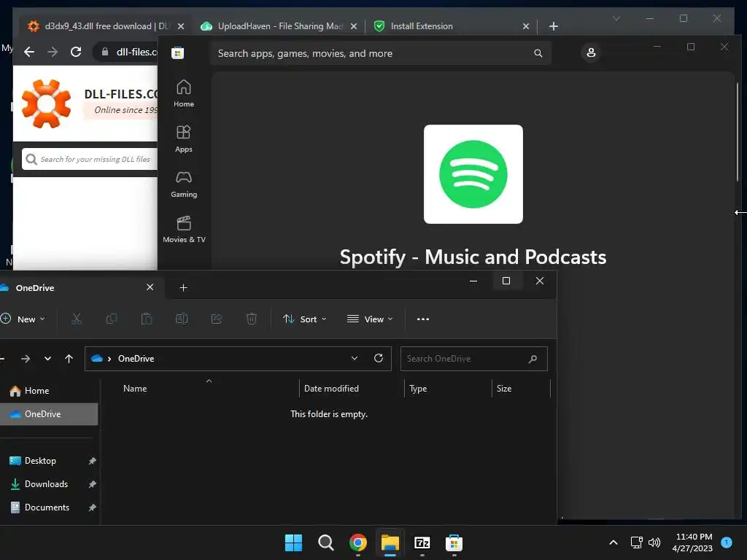Open Chrome tab search chevron
Viewport: 747px width, 560px height.
pos(616,18)
